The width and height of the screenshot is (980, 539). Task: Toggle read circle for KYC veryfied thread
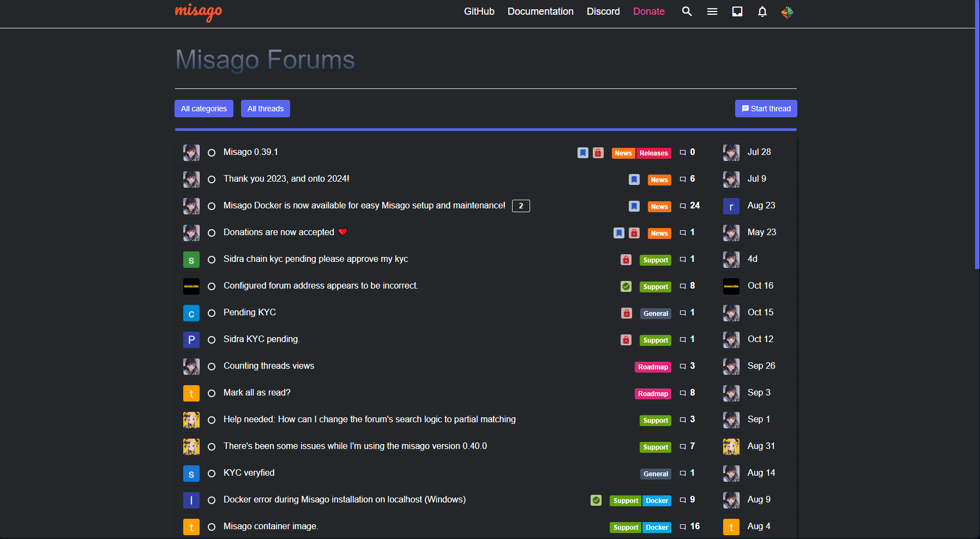[x=212, y=474]
